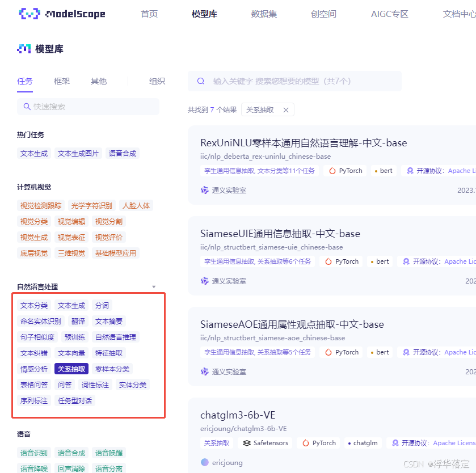This screenshot has height=473, width=476.
Task: Focus the 快速搜索 input field
Action: (x=88, y=107)
